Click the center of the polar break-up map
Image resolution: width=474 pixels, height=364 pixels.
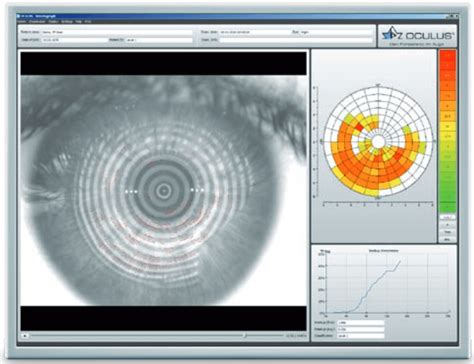[378, 142]
